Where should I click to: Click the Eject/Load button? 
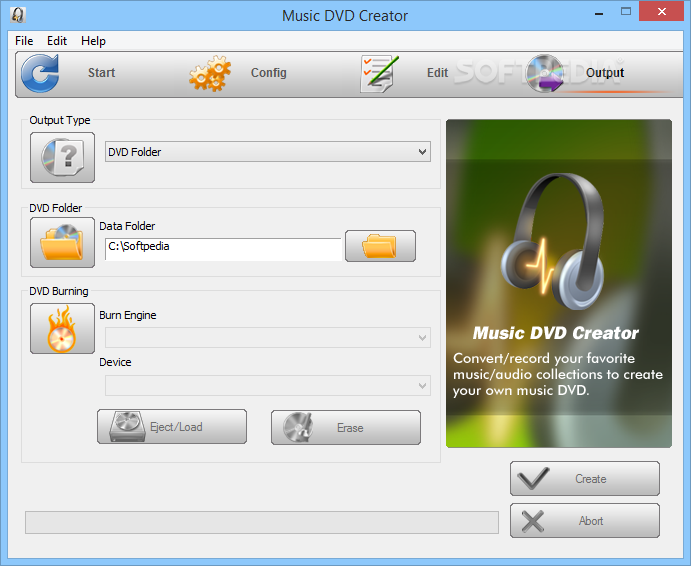point(172,427)
